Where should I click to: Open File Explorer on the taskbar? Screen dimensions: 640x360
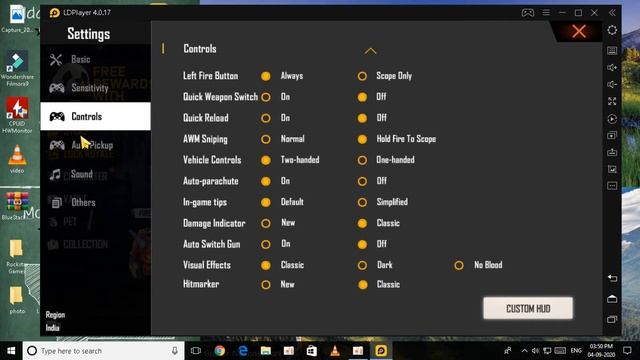266,351
